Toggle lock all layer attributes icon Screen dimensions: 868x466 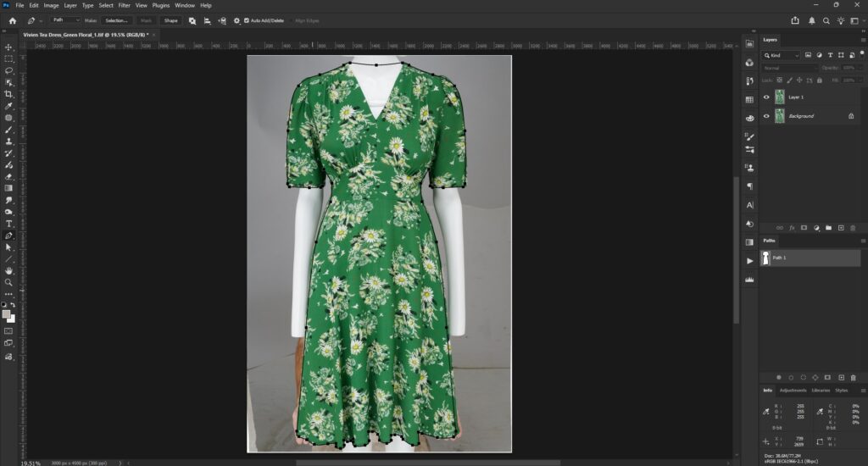coord(820,80)
